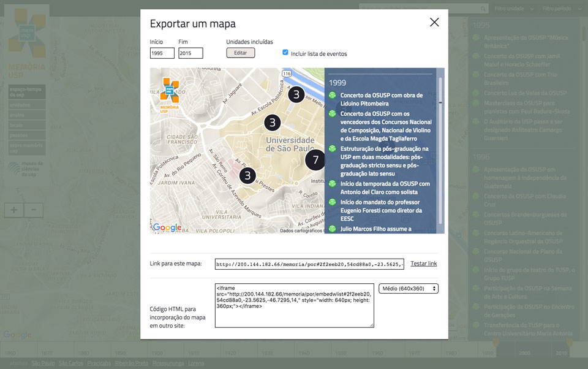Click the zoom in plus button on background map
Viewport: 588px width, 369px height.
pyautogui.click(x=14, y=210)
